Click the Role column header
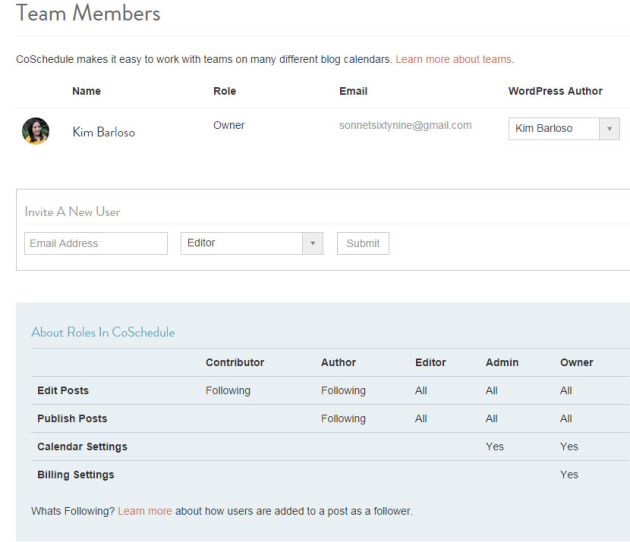Image resolution: width=630 pixels, height=542 pixels. coord(225,91)
